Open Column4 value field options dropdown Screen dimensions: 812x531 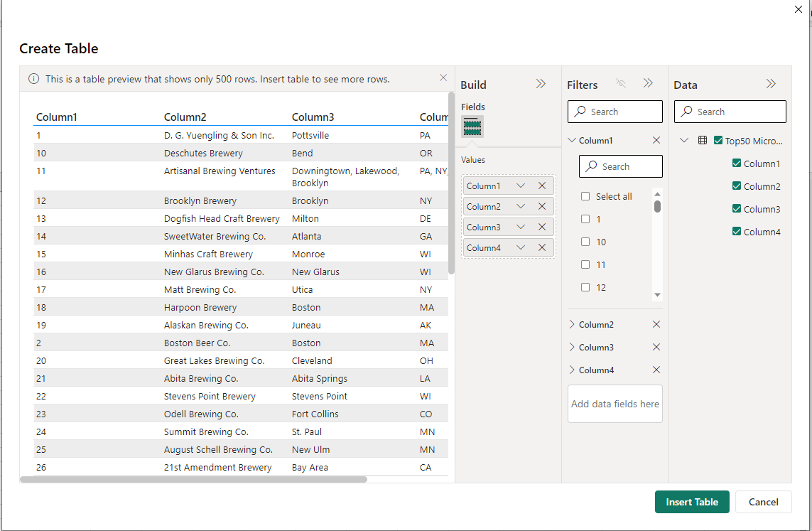(x=521, y=247)
